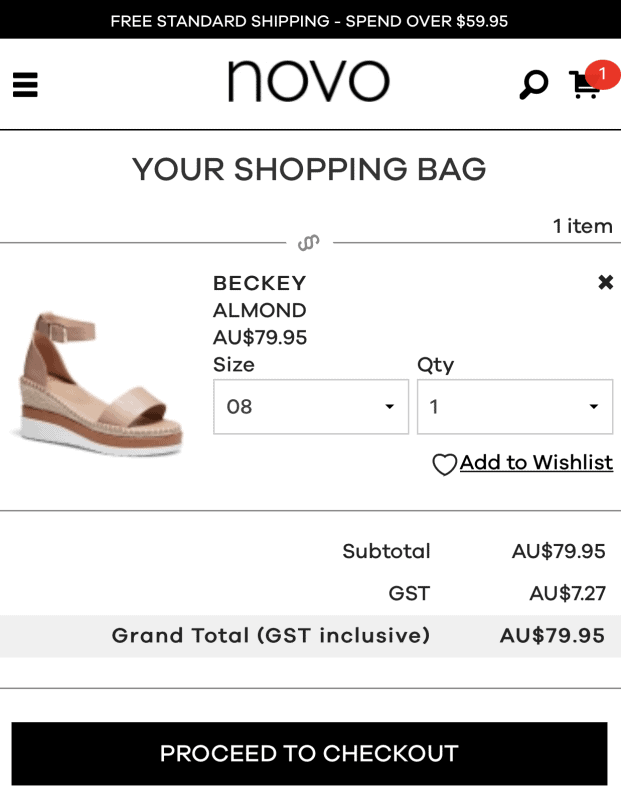Click the Your Shopping Bag heading
This screenshot has height=800, width=621.
coord(309,170)
